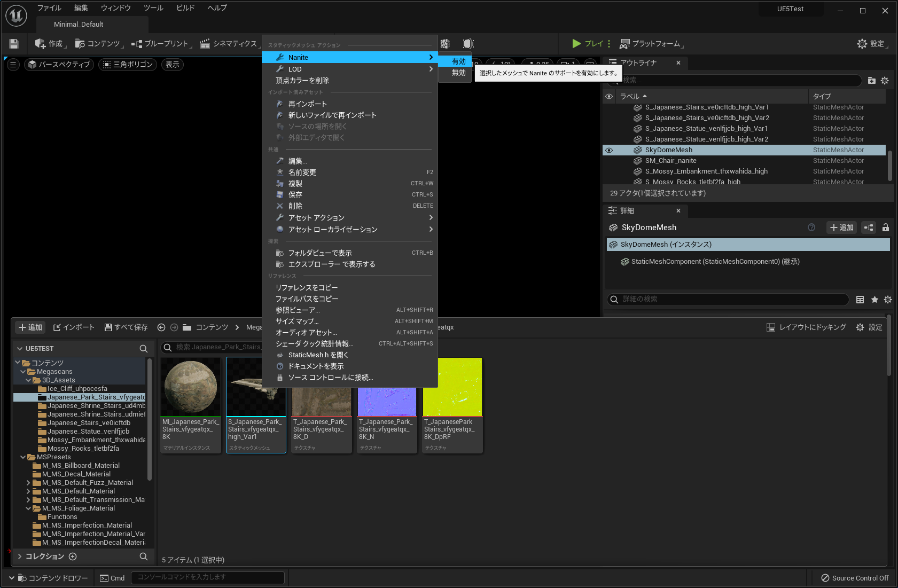Click the details help question icon

click(811, 228)
